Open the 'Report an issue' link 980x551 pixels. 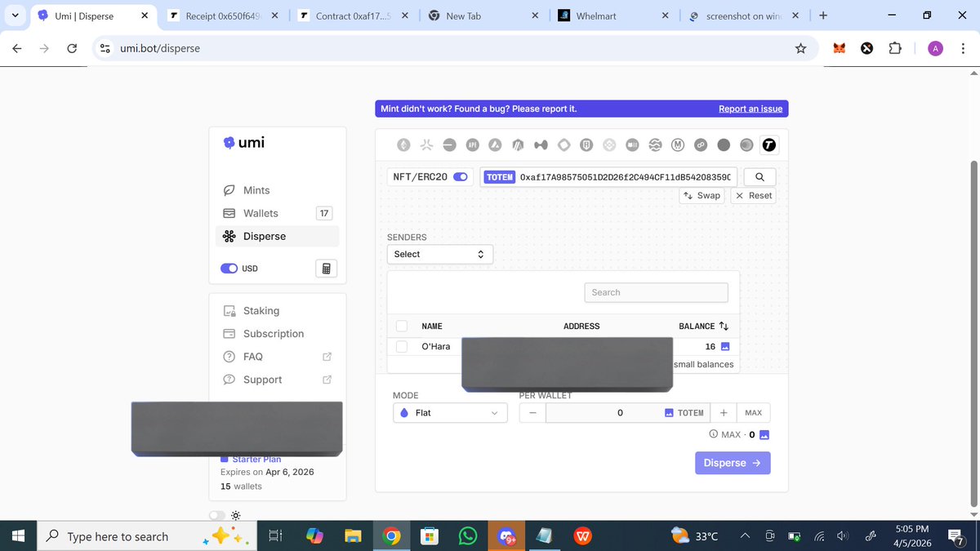point(751,109)
